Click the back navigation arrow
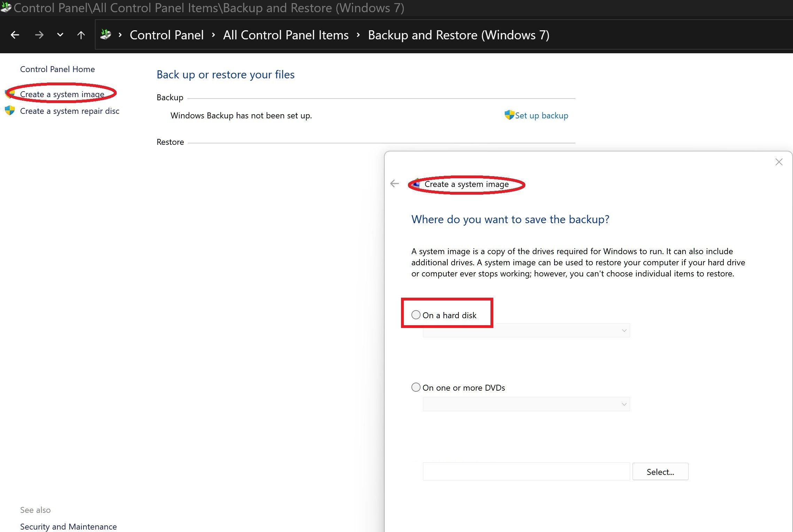Image resolution: width=793 pixels, height=532 pixels. point(15,35)
